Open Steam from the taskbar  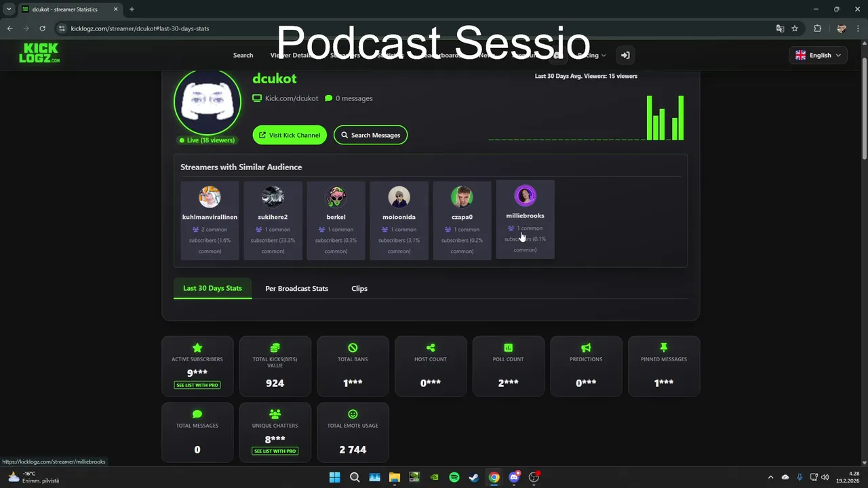pos(474,477)
